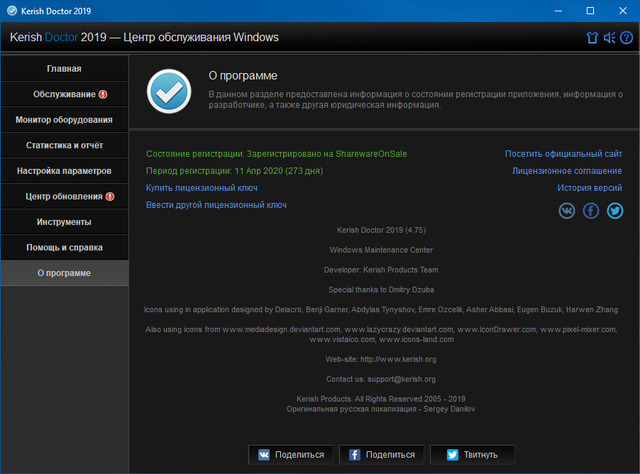Open Настройка параметров section
This screenshot has height=474, width=640.
64,171
